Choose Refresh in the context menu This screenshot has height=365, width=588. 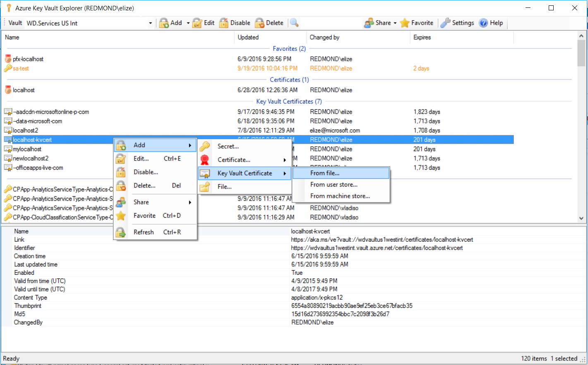[155, 232]
